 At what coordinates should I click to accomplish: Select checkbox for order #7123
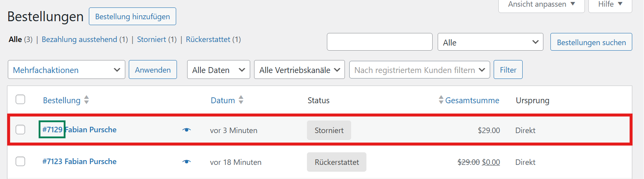coord(20,161)
